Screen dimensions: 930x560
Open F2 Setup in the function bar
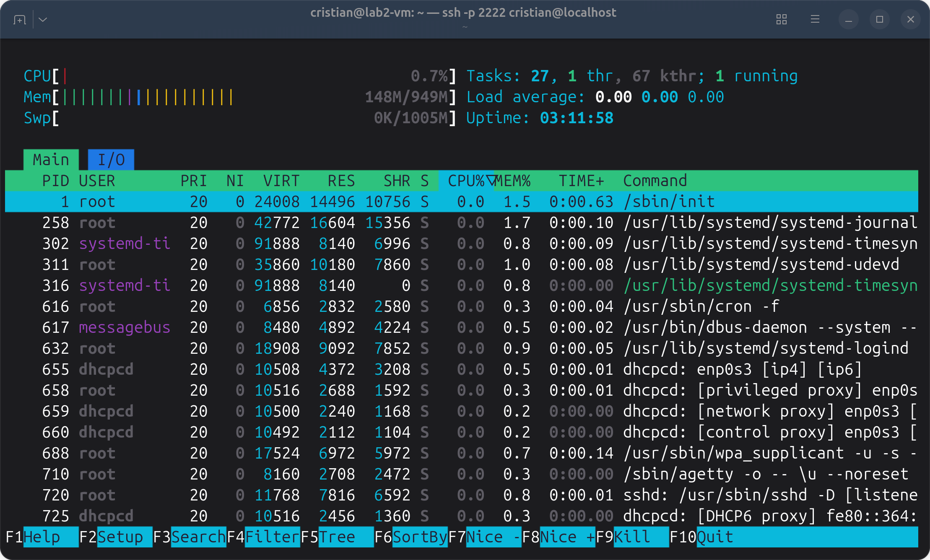click(x=116, y=537)
